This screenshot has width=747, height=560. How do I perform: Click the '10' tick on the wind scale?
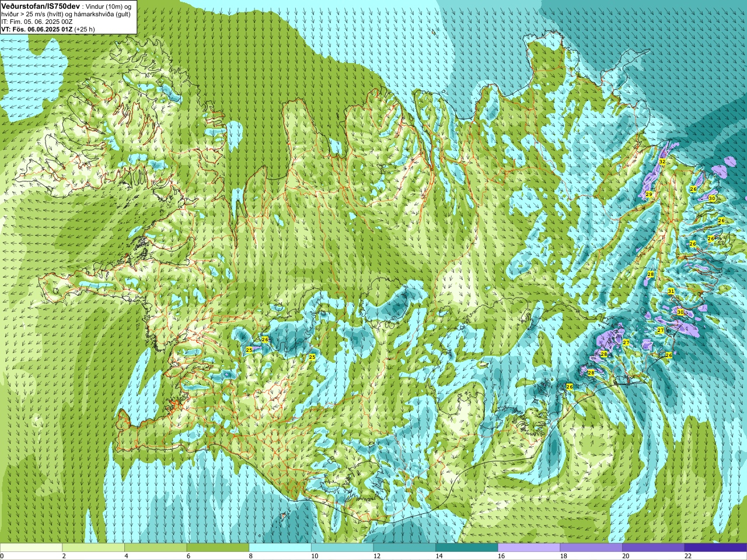coord(315,556)
